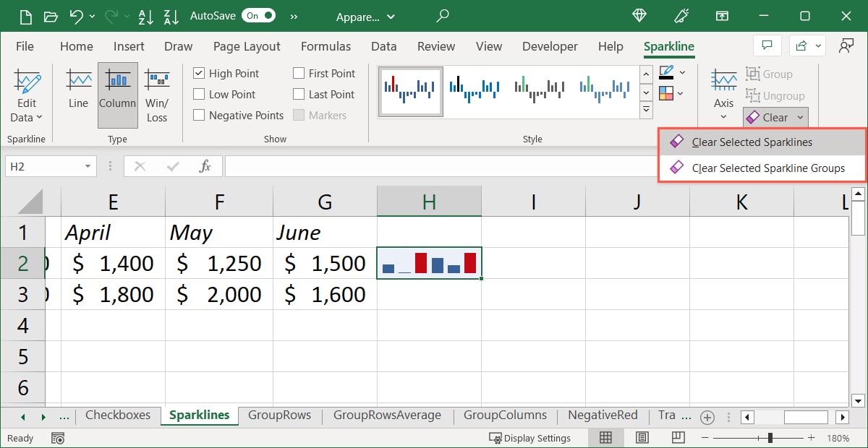Screen dimensions: 868x448
Task: Switch to the Formulas ribbon tab
Action: [325, 46]
